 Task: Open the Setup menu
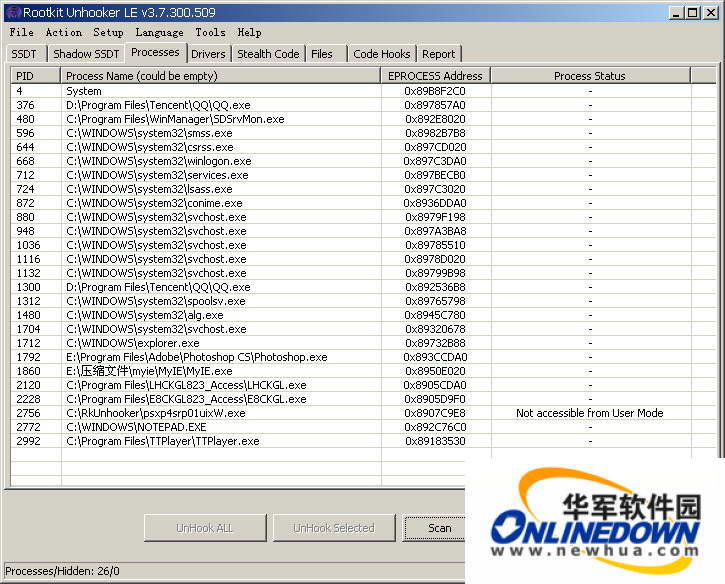(x=108, y=32)
